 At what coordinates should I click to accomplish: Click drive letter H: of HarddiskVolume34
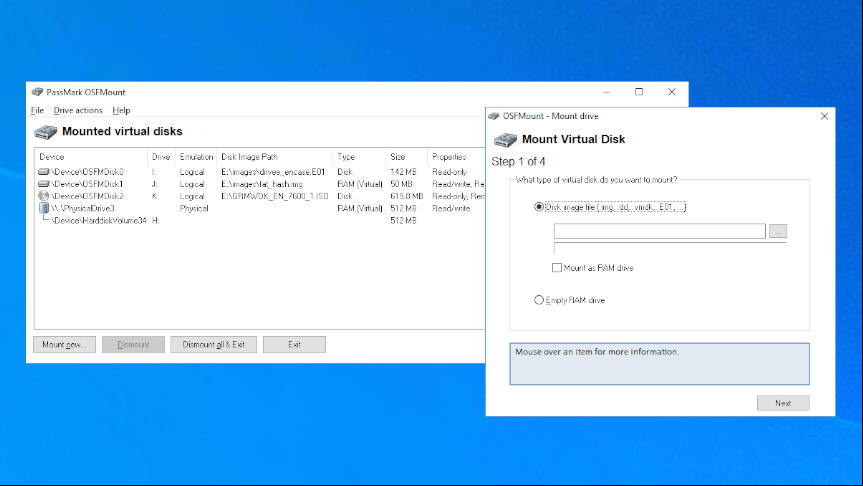[156, 220]
